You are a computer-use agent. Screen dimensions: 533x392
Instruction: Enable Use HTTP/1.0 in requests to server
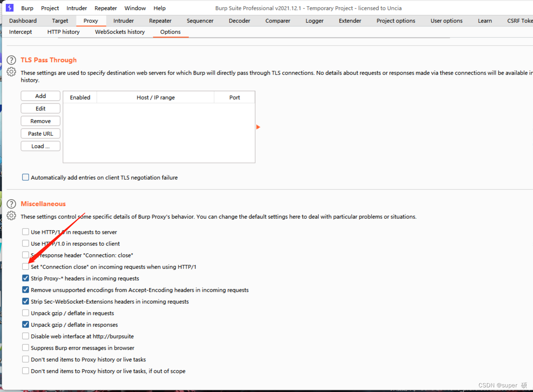point(25,232)
